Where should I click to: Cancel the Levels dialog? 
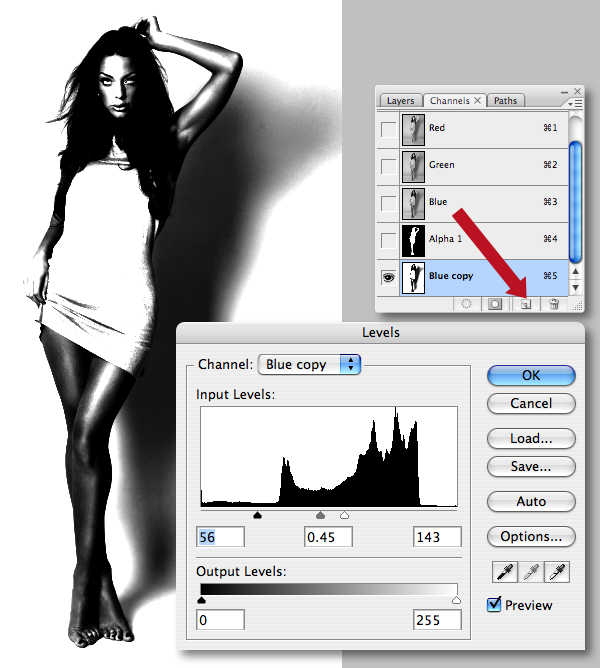click(531, 403)
